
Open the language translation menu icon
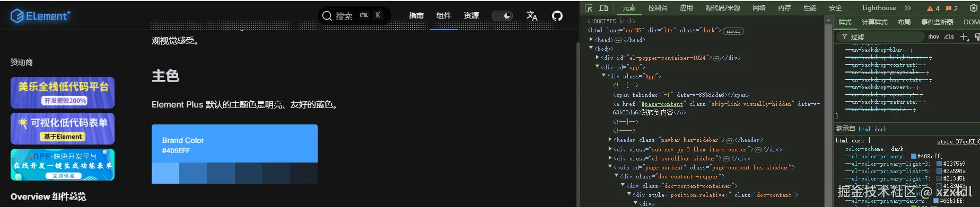[532, 16]
